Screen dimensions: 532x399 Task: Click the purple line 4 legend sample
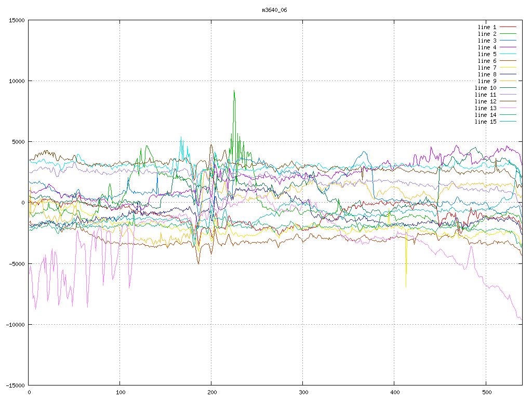(508, 47)
